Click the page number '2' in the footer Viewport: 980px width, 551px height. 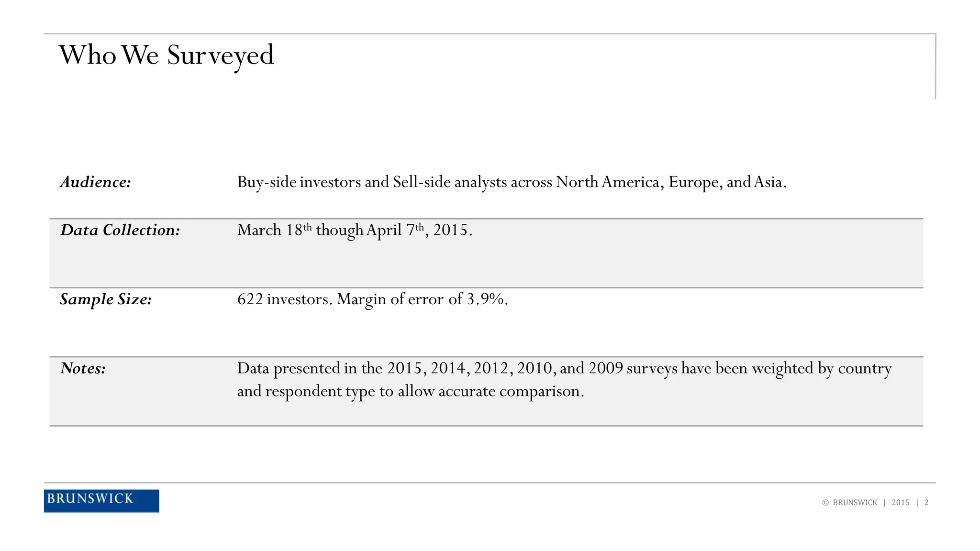pos(926,502)
